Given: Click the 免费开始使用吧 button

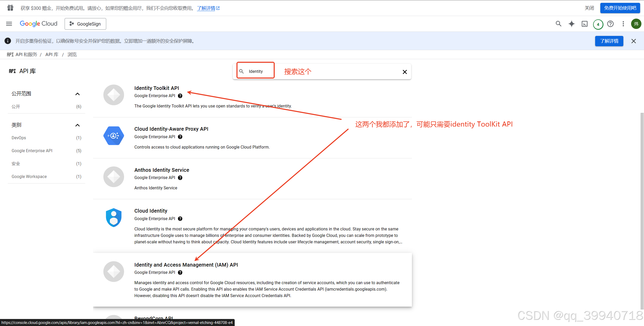Looking at the screenshot, I should [x=620, y=8].
